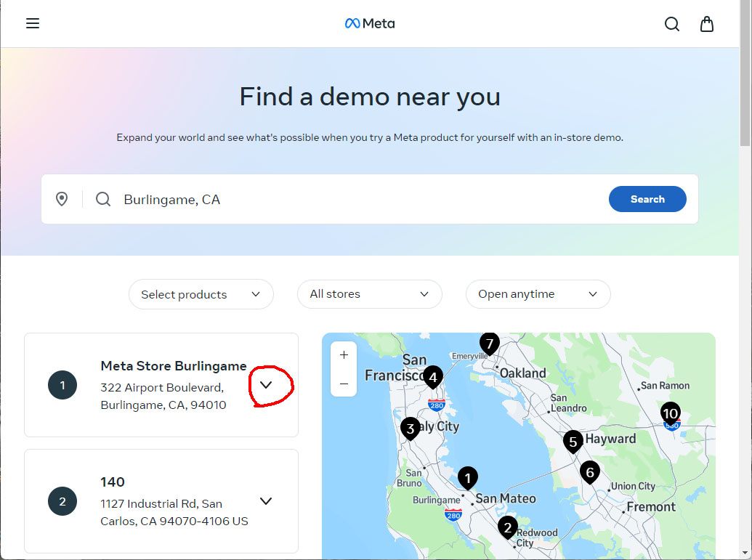Click the Meta logo

pos(370,23)
